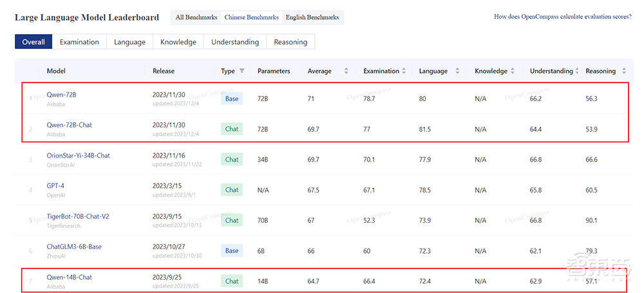This screenshot has height=293, width=644.
Task: Click the GPT-4 model name
Action: (x=55, y=185)
